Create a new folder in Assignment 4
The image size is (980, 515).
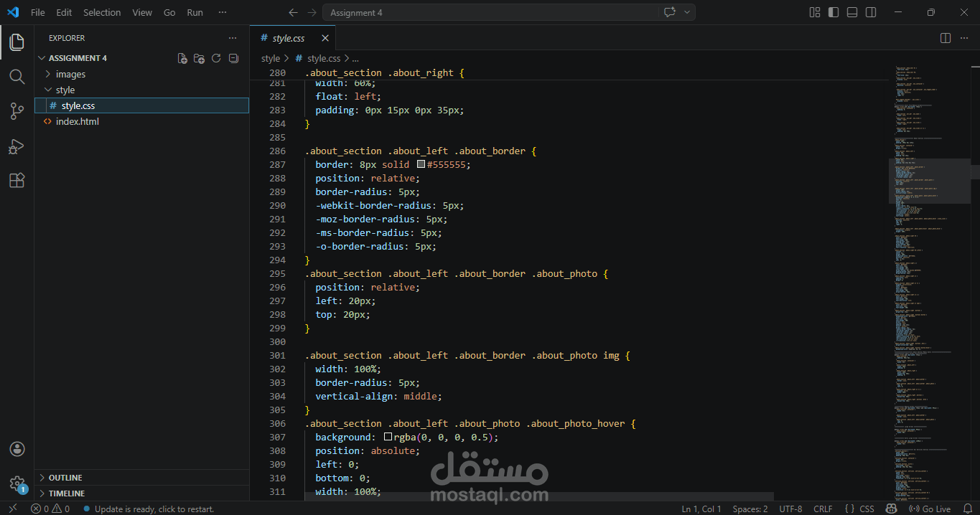[x=200, y=58]
